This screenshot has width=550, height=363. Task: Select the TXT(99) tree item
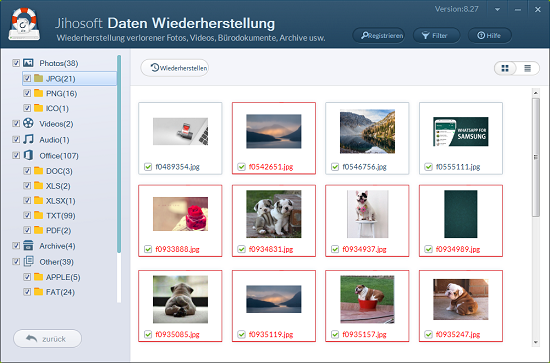(x=61, y=215)
